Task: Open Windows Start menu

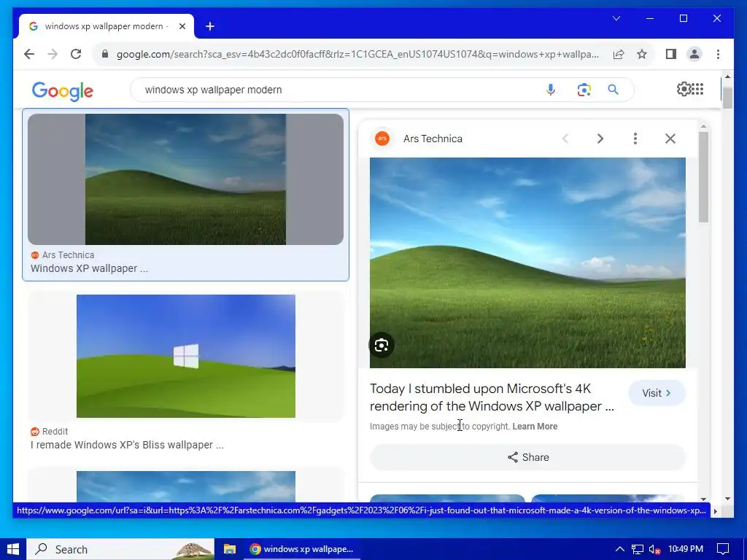Action: click(x=13, y=549)
